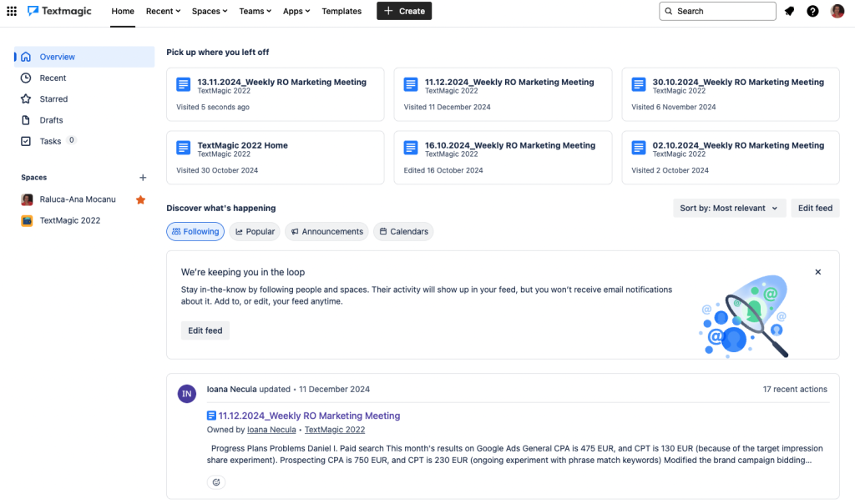The width and height of the screenshot is (855, 504).
Task: Click the Overview home icon
Action: click(26, 57)
